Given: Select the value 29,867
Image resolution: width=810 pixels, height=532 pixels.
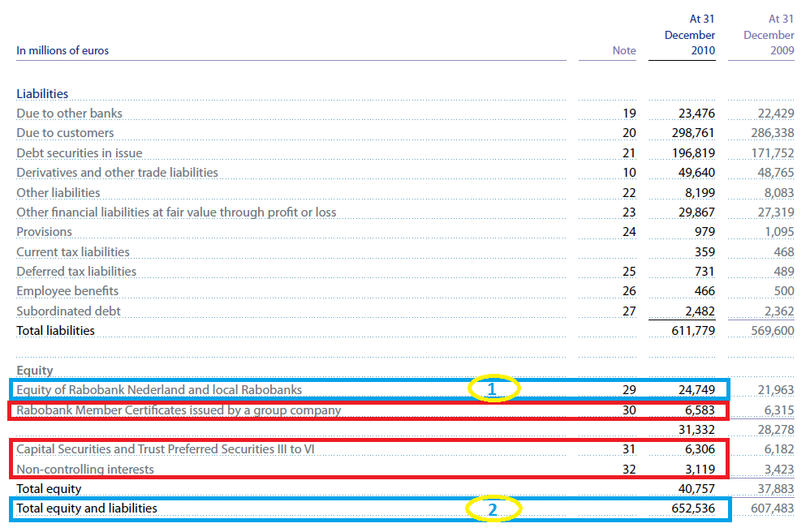Looking at the screenshot, I should (696, 212).
